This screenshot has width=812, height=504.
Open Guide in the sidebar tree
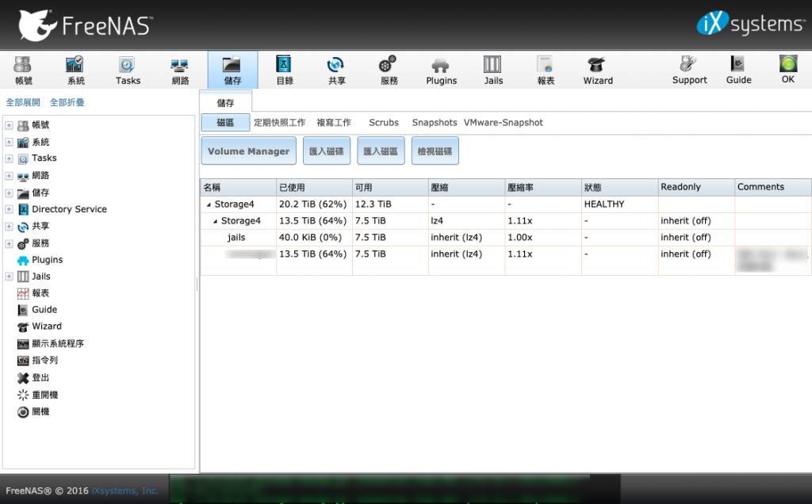(36, 310)
